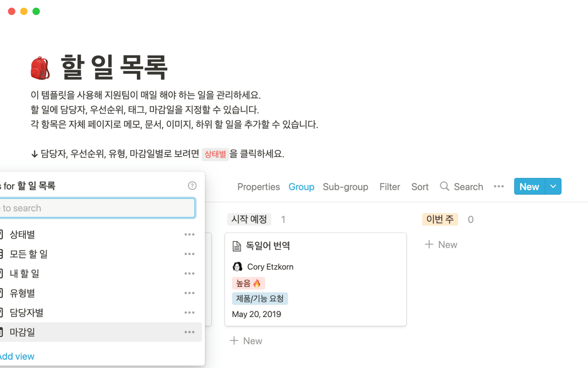The width and height of the screenshot is (588, 368).
Task: Open options for 내 할 일 view
Action: (189, 274)
